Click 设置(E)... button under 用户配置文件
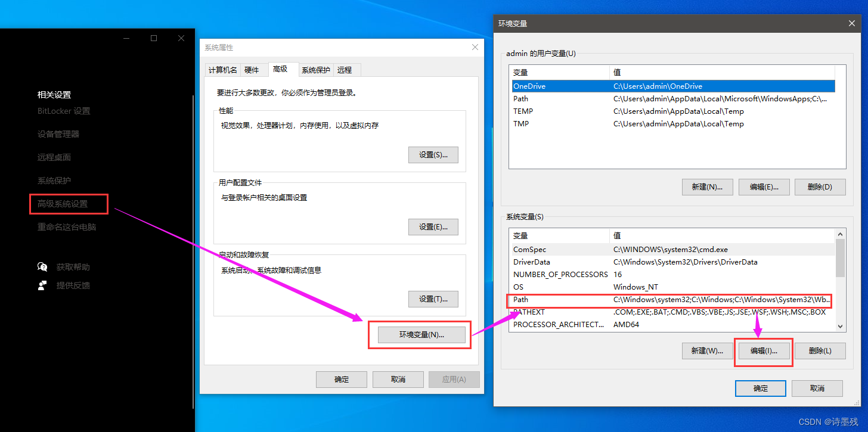 433,227
